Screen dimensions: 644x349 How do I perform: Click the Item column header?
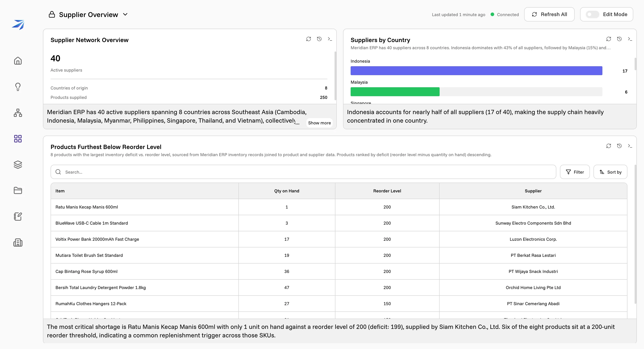144,191
